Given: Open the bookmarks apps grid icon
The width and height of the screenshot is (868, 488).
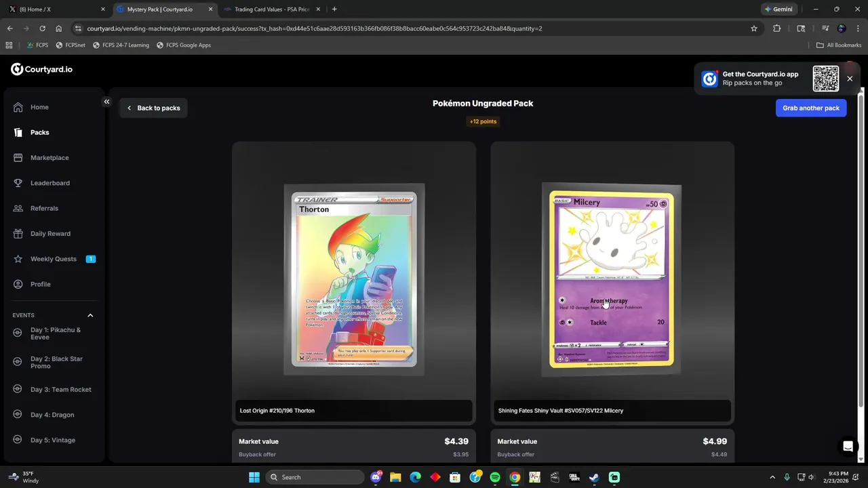Looking at the screenshot, I should [x=9, y=45].
